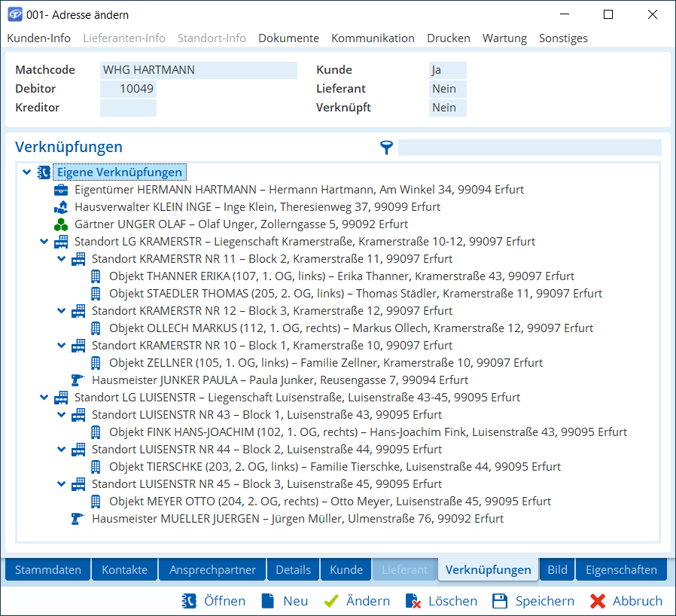Image resolution: width=676 pixels, height=616 pixels.
Task: Switch to the Ansprechpartner tab
Action: [212, 570]
